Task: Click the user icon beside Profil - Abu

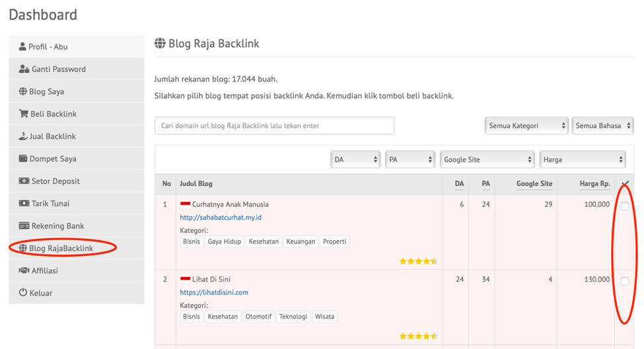Action: [22, 47]
